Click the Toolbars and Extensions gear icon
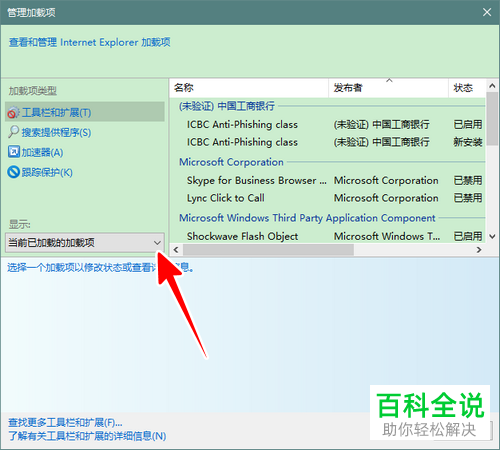Image resolution: width=500 pixels, height=450 pixels. (x=14, y=113)
